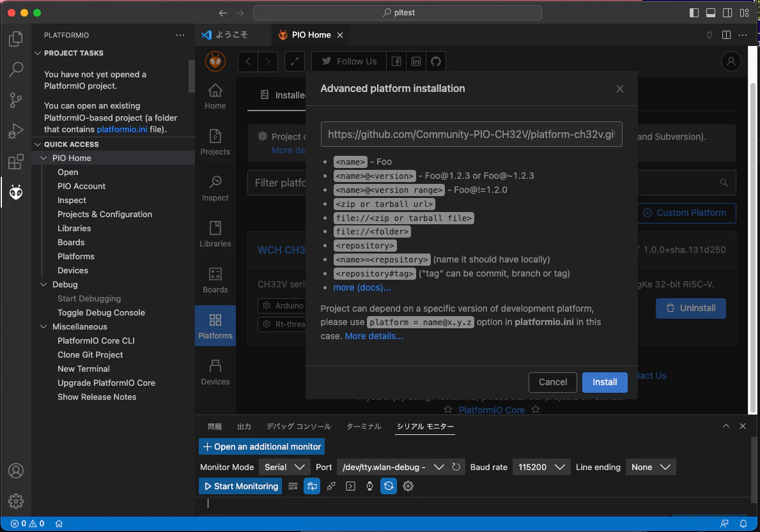Toggle the bottom panel layout button
This screenshot has height=532, width=760.
(x=711, y=13)
